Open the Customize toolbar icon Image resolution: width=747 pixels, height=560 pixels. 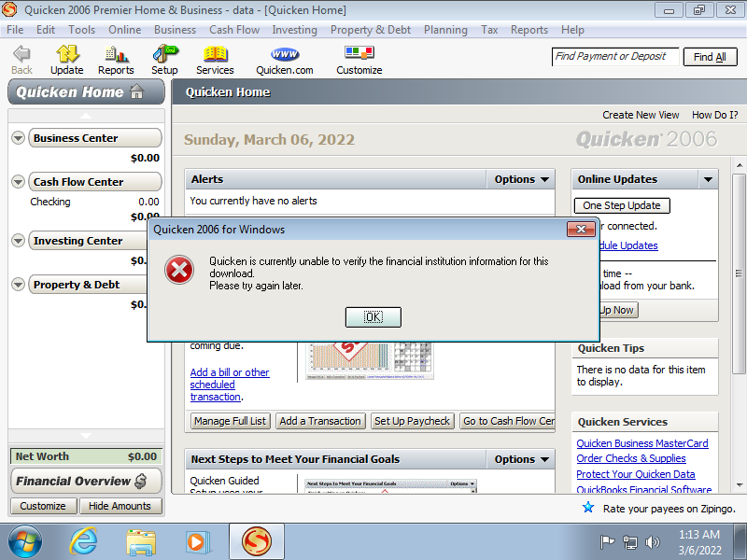pyautogui.click(x=359, y=54)
